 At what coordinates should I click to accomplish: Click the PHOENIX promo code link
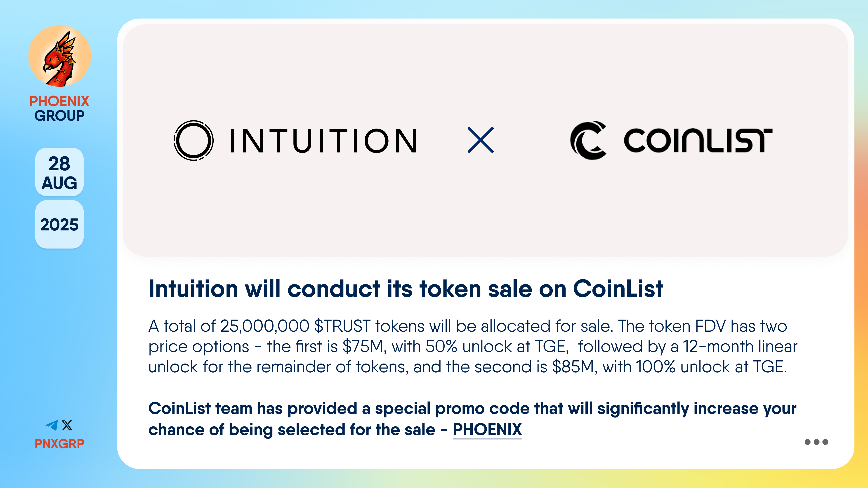[487, 430]
